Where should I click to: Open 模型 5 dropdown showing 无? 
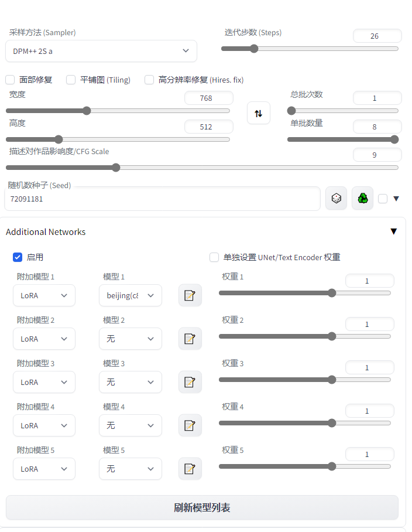pos(131,469)
